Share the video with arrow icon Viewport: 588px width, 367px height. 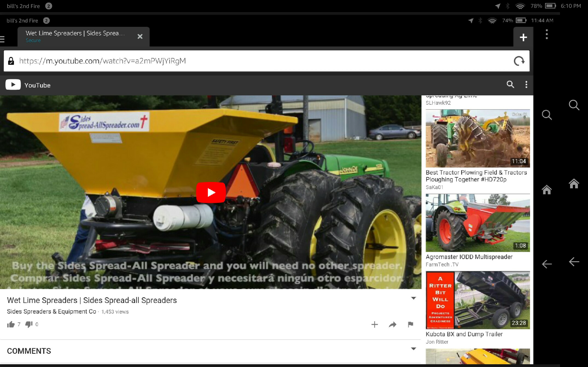coord(392,325)
